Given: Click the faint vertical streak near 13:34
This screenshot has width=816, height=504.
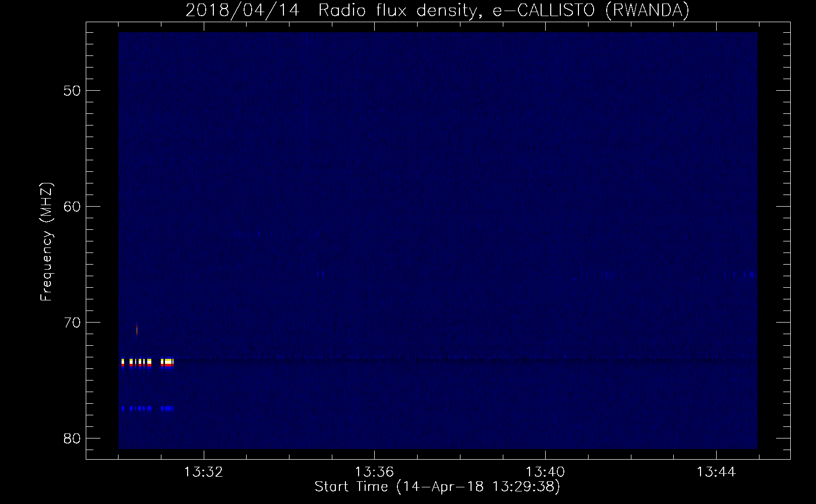Looking at the screenshot, I should [307, 86].
